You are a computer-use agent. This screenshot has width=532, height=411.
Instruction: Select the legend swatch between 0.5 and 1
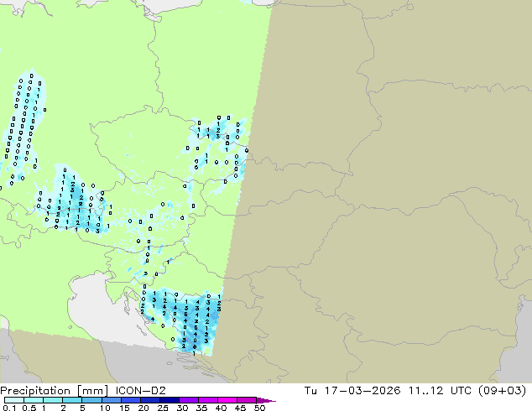[34, 400]
